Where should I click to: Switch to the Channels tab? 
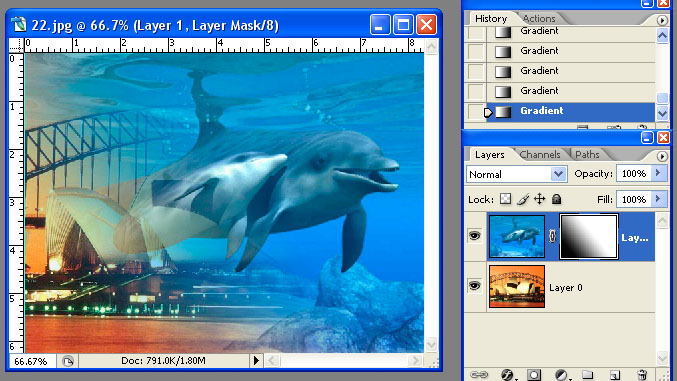(540, 154)
